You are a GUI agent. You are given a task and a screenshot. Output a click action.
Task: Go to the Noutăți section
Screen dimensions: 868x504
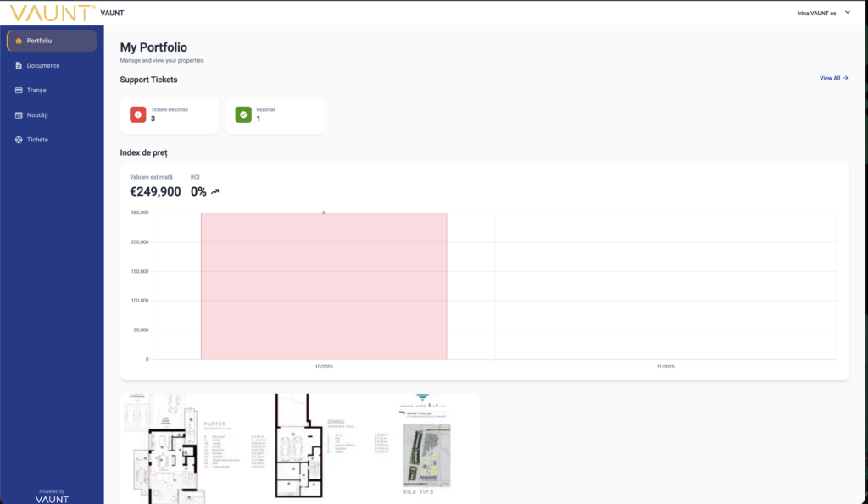pyautogui.click(x=38, y=114)
